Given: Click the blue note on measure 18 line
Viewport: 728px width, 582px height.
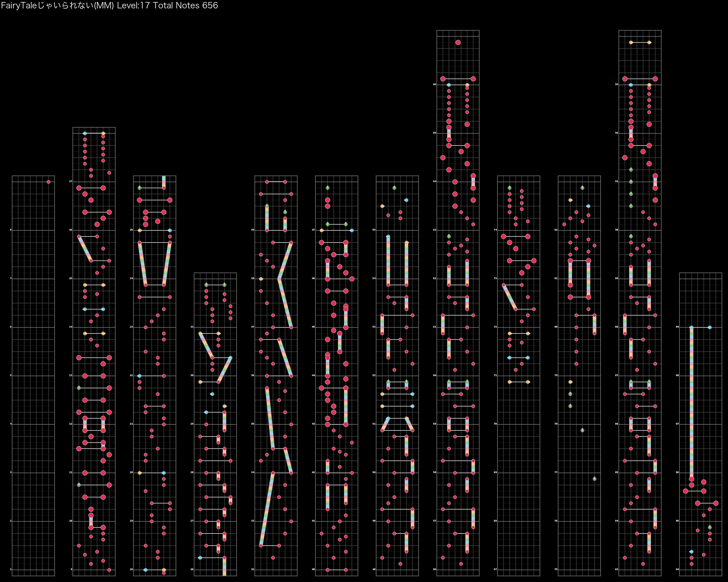Looking at the screenshot, I should tap(146, 570).
